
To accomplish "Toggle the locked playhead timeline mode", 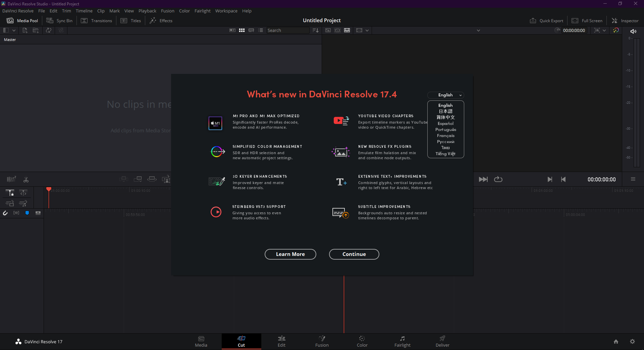I will point(10,193).
